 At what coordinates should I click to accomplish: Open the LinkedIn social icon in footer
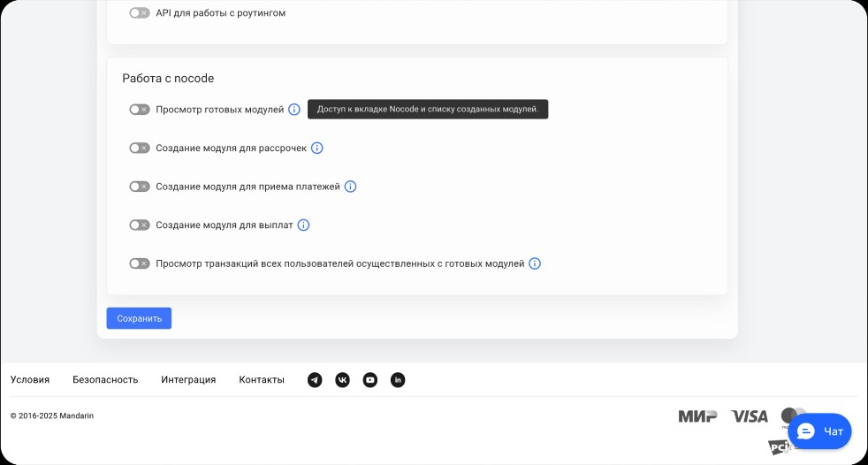398,380
